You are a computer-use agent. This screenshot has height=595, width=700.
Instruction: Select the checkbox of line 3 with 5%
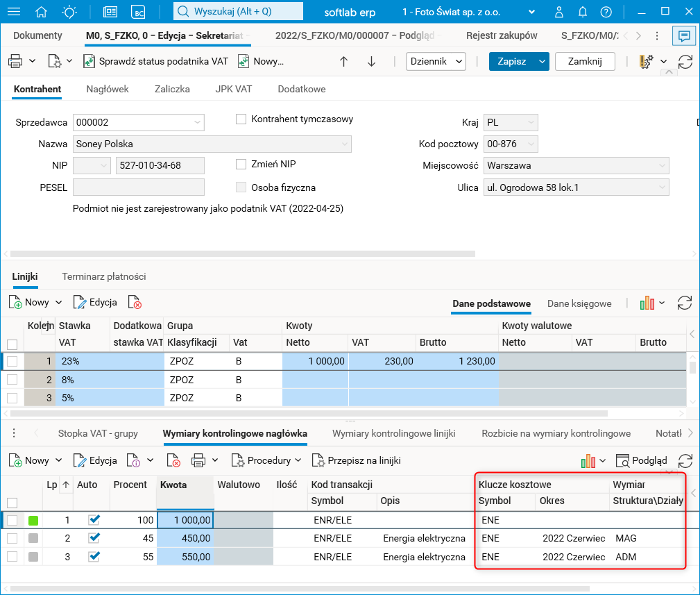[x=12, y=398]
